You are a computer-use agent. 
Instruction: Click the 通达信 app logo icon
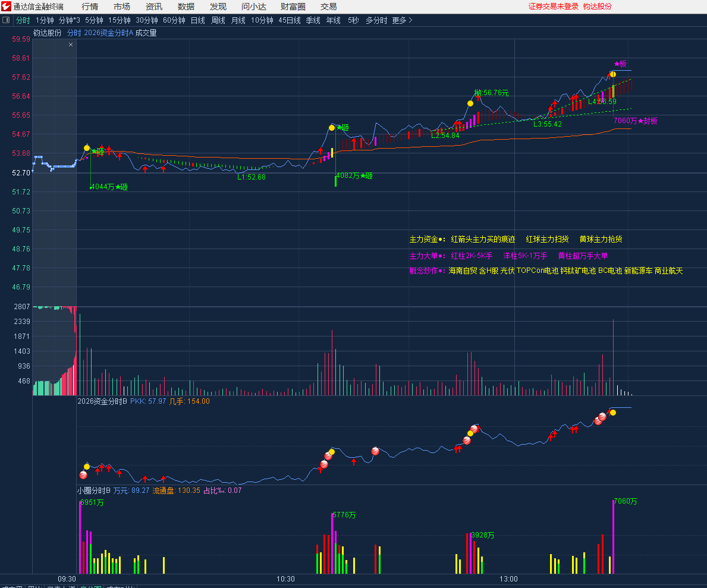[7, 7]
